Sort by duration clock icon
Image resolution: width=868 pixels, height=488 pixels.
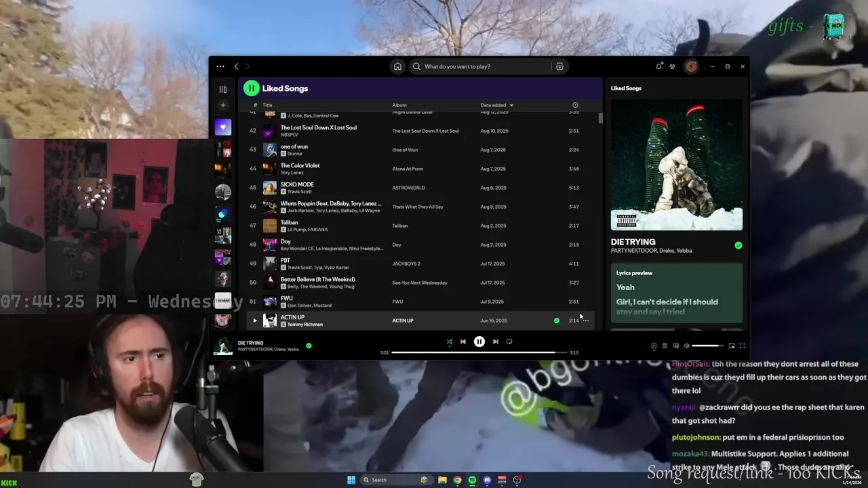coord(575,105)
